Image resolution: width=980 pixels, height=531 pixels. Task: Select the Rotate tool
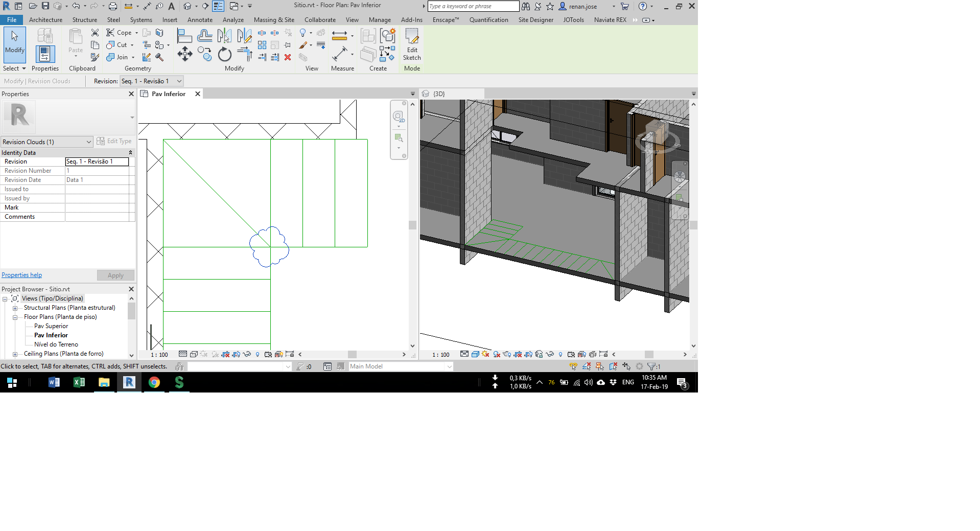pyautogui.click(x=225, y=54)
